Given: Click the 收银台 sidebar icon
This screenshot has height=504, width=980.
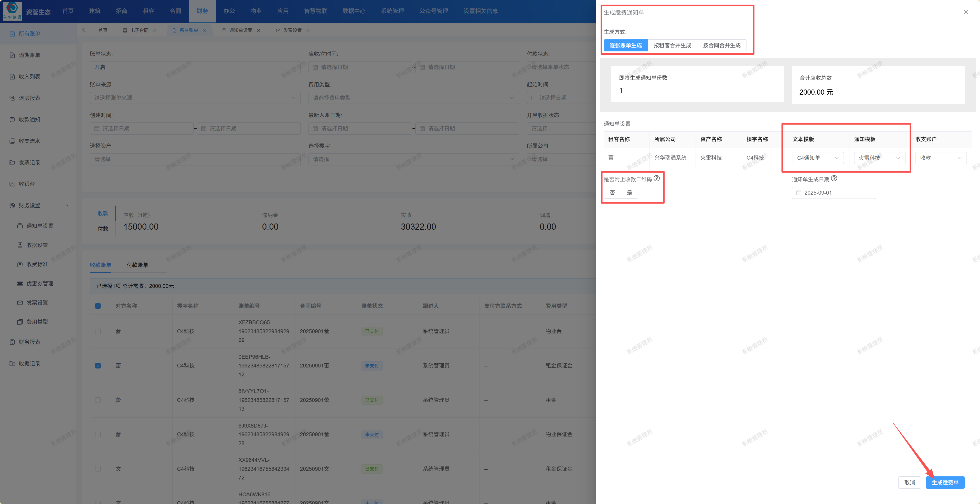Looking at the screenshot, I should (x=12, y=184).
